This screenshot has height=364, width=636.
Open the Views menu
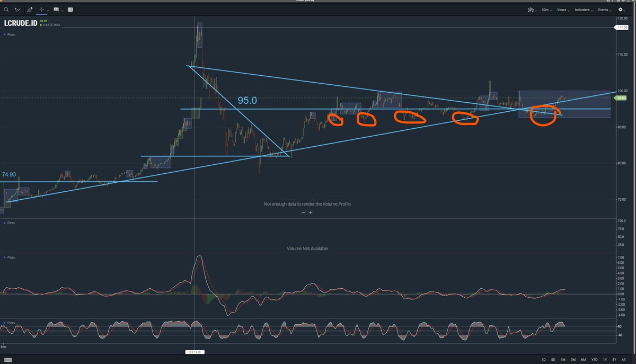coord(562,10)
